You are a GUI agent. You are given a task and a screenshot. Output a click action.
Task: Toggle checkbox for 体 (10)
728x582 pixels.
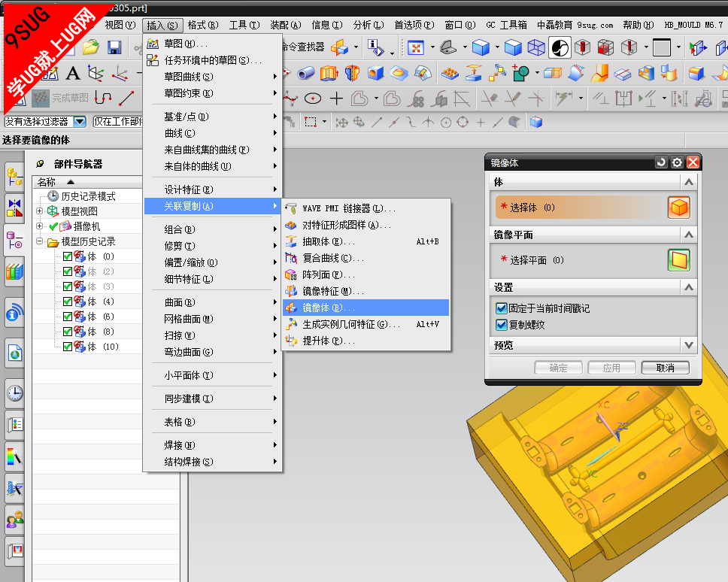pos(68,347)
